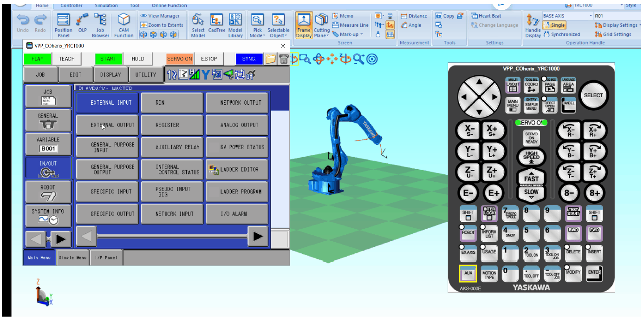Click the JOB icon in pendant sidebar
644x318 pixels.
[x=48, y=97]
